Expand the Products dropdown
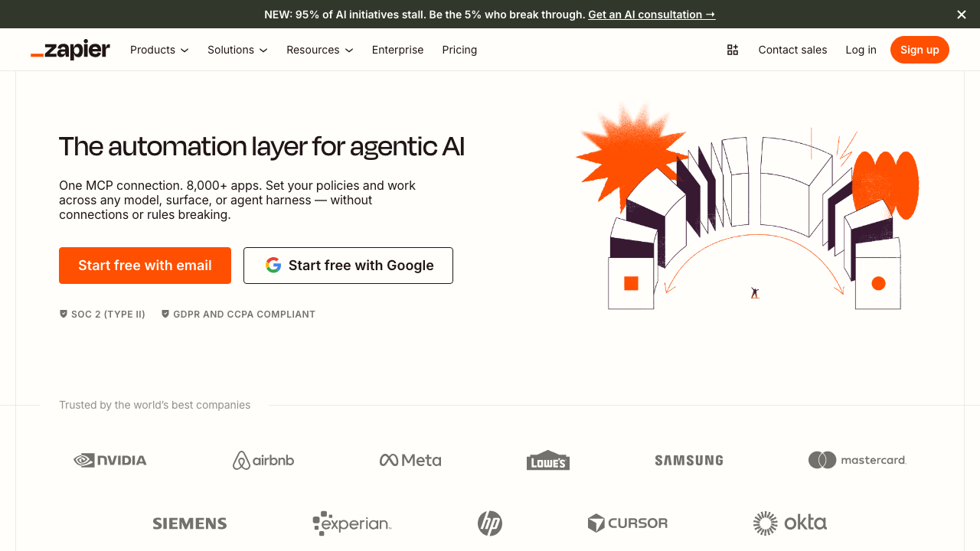This screenshot has width=980, height=551. point(158,50)
